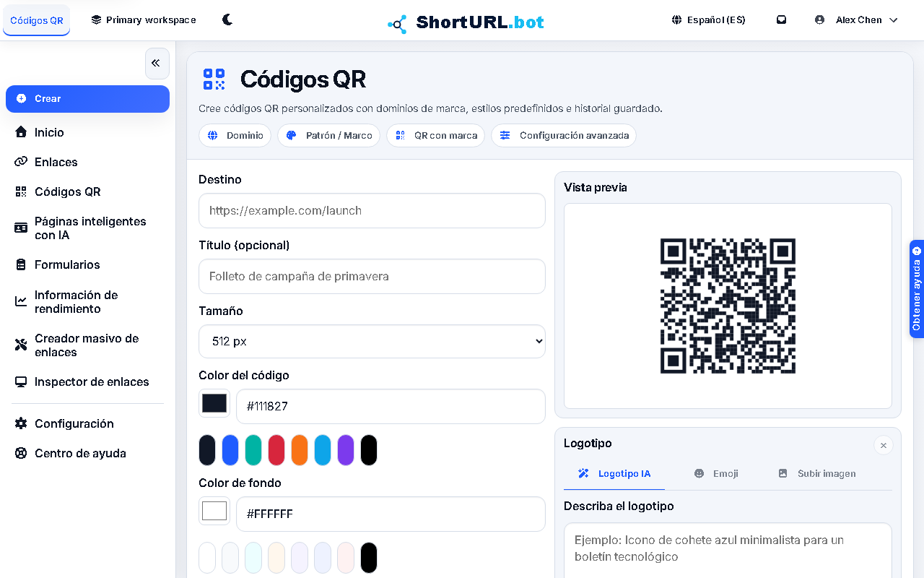Select the QR con marca chip
Viewport: 924px width, 578px height.
(435, 135)
